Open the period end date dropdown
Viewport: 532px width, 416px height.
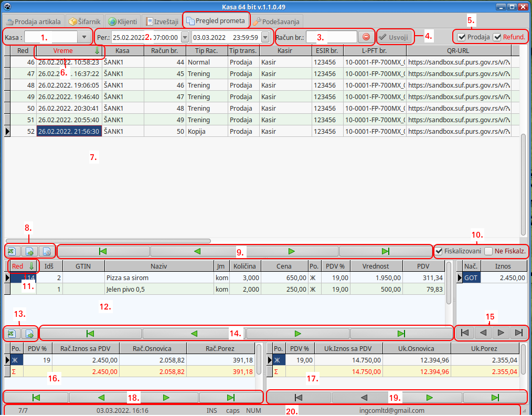coord(265,37)
